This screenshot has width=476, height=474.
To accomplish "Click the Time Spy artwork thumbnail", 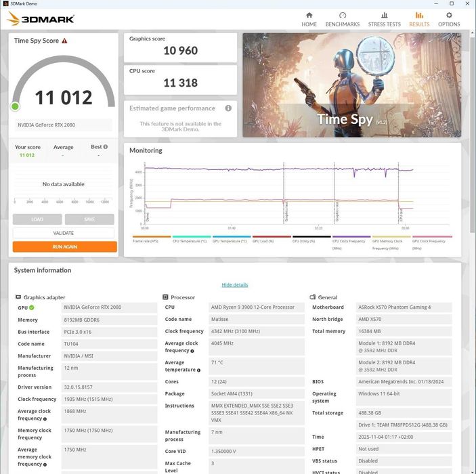I will 352,85.
